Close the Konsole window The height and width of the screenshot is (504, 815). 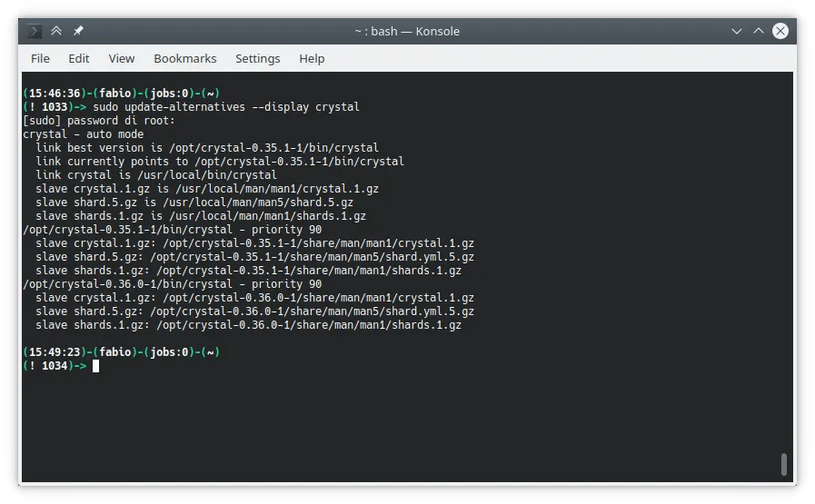pos(780,31)
